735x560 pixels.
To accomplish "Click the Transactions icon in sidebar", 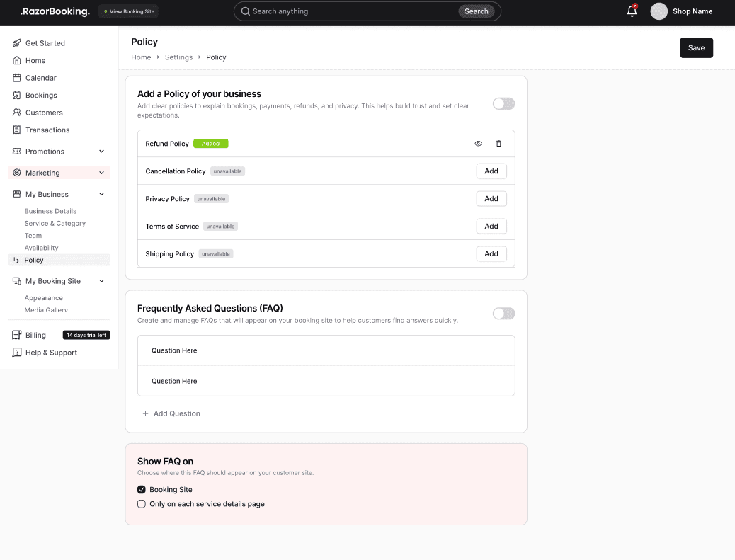I will point(17,130).
